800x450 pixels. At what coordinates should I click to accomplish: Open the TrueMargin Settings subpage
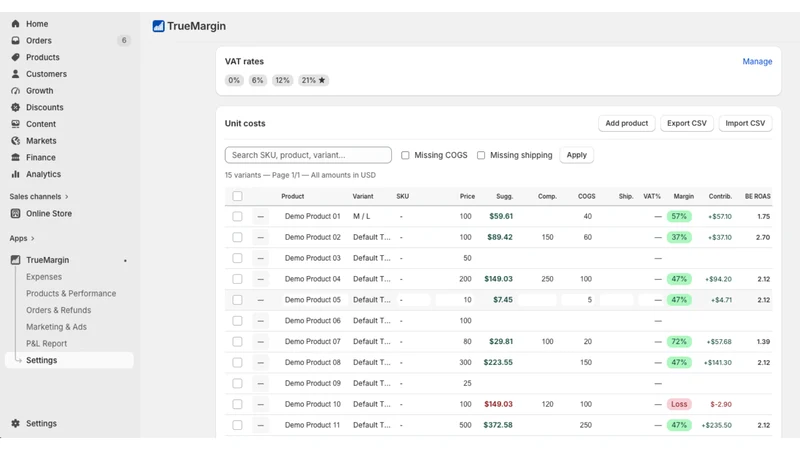69,360
